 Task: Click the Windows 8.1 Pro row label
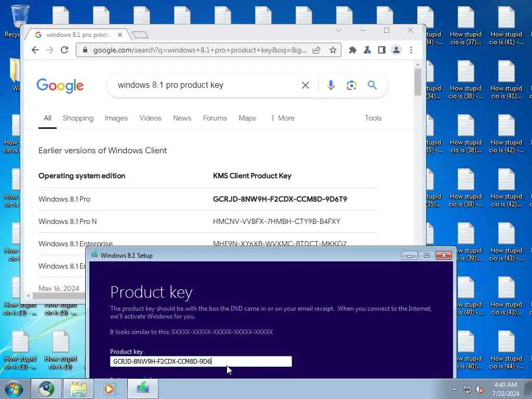pyautogui.click(x=64, y=199)
